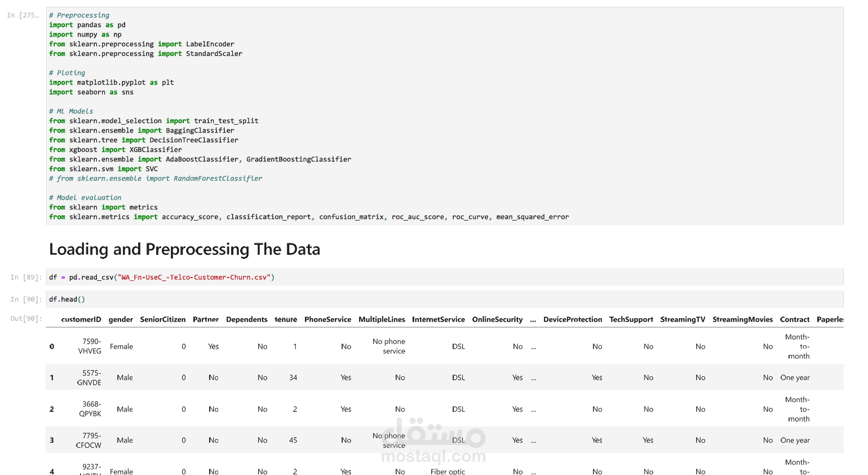Click the SeniorCitizen column header
This screenshot has height=475, width=868.
[163, 319]
